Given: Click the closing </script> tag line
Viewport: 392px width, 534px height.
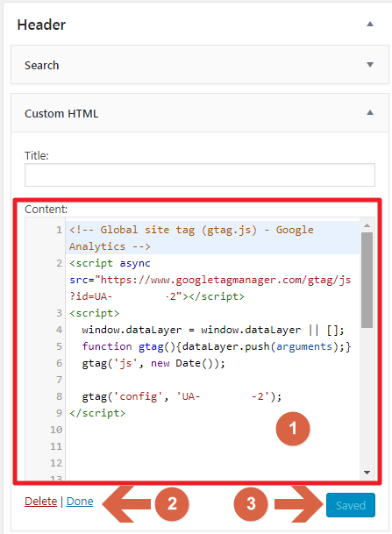Looking at the screenshot, I should tap(97, 413).
